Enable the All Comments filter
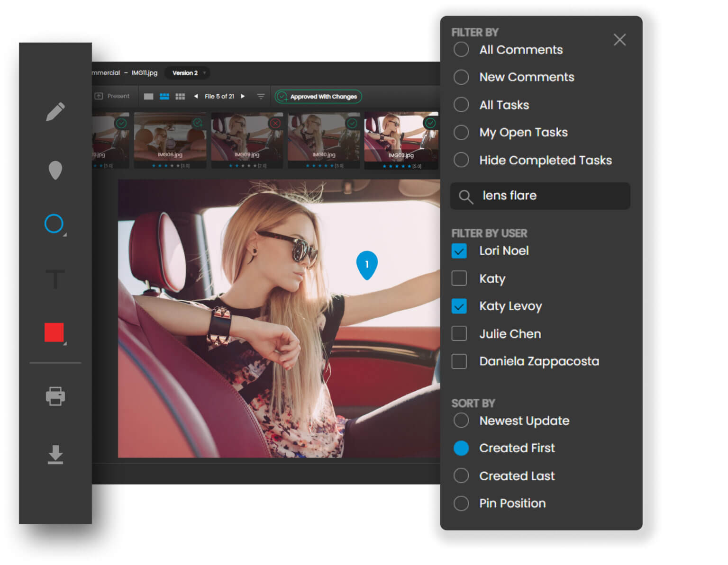Screen dimensions: 728x565 (x=461, y=49)
